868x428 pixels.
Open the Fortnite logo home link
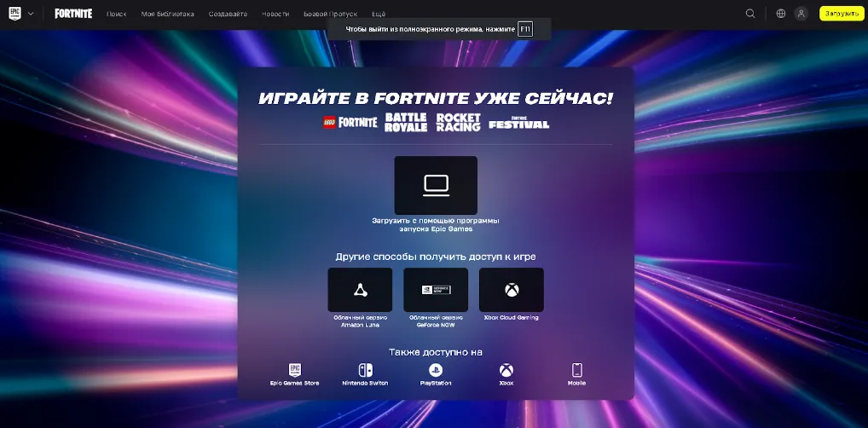click(73, 14)
